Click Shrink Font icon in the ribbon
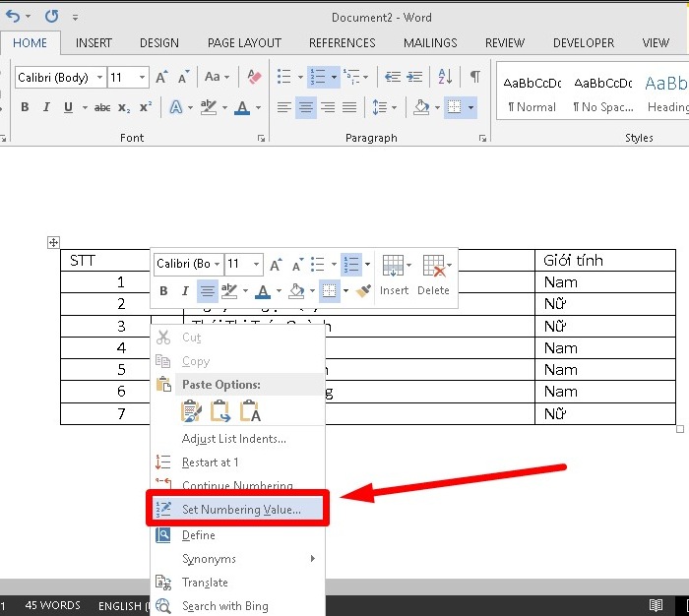 coord(183,78)
